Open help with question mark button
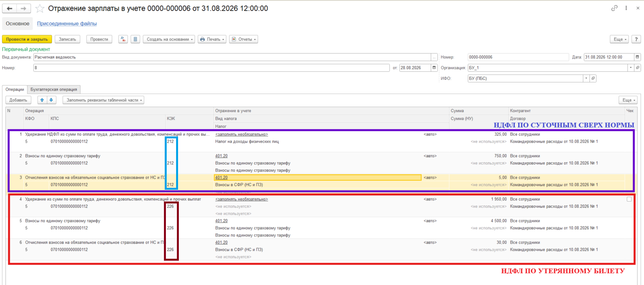This screenshot has width=644, height=285. [x=636, y=39]
